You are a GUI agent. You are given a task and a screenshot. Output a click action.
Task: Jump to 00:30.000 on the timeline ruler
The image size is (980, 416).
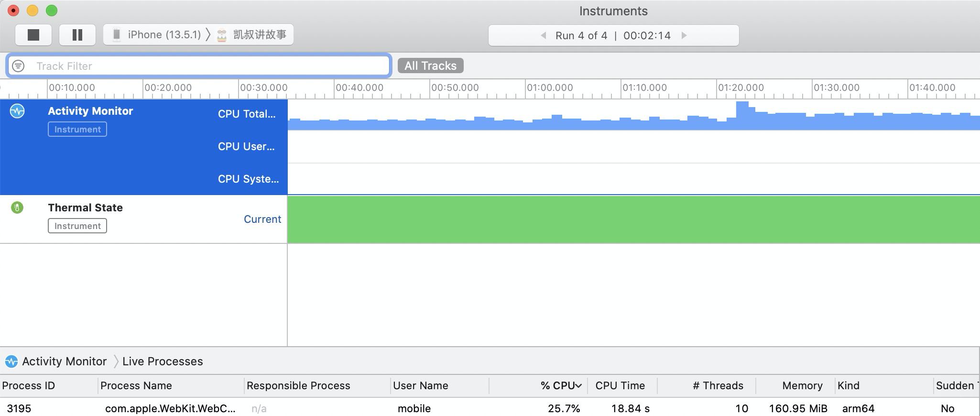point(263,88)
